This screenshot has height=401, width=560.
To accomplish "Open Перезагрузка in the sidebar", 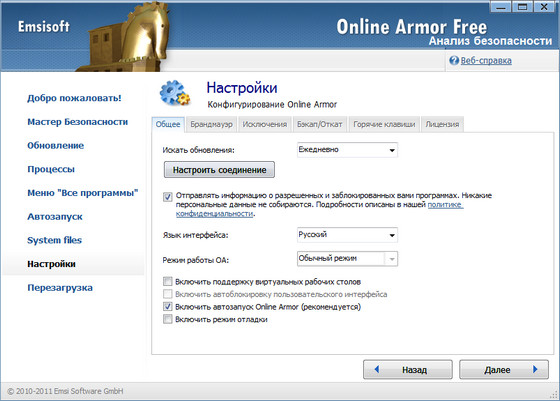I will tap(60, 287).
